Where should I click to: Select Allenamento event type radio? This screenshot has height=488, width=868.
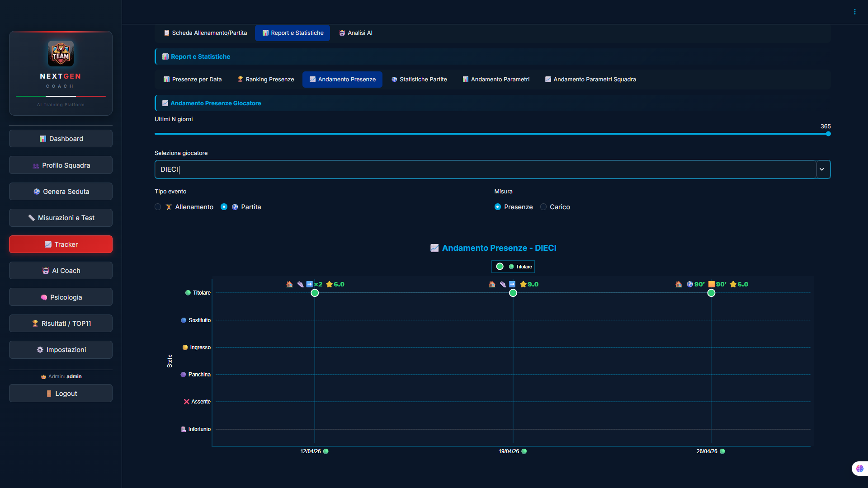click(x=158, y=207)
